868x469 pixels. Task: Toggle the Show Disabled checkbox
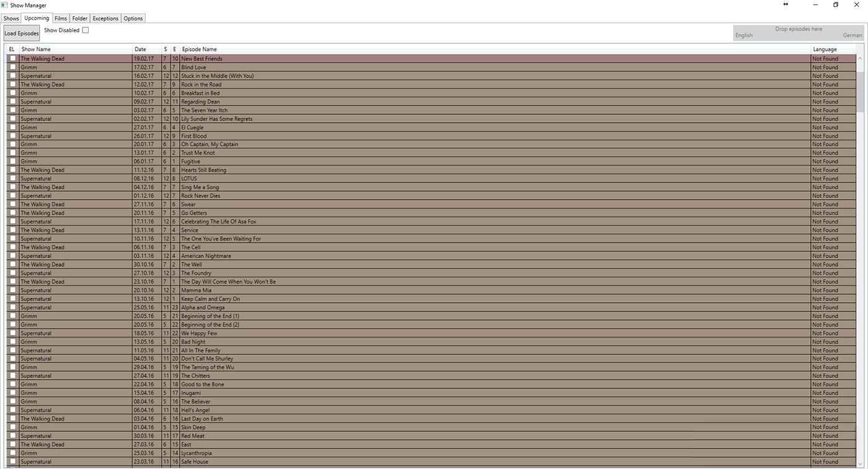tap(86, 30)
